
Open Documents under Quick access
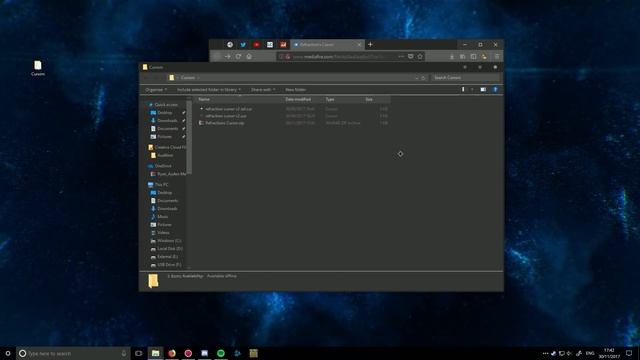coord(164,129)
